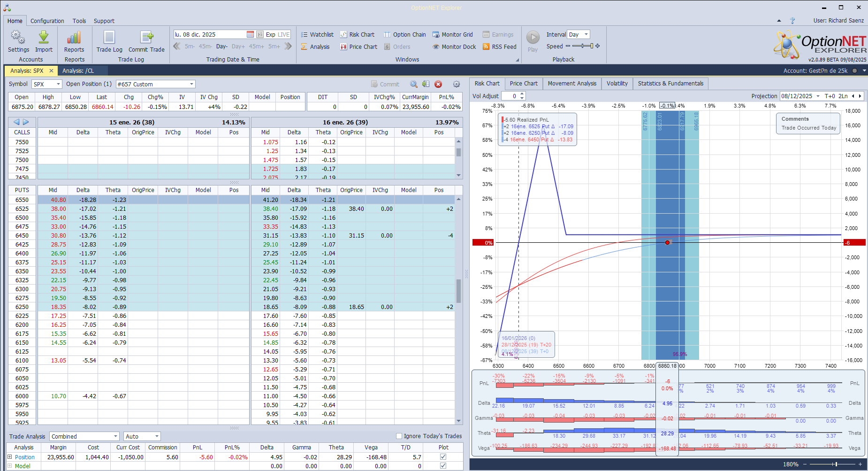This screenshot has height=471, width=868.
Task: Move projection date forward with right arrow
Action: click(x=860, y=96)
